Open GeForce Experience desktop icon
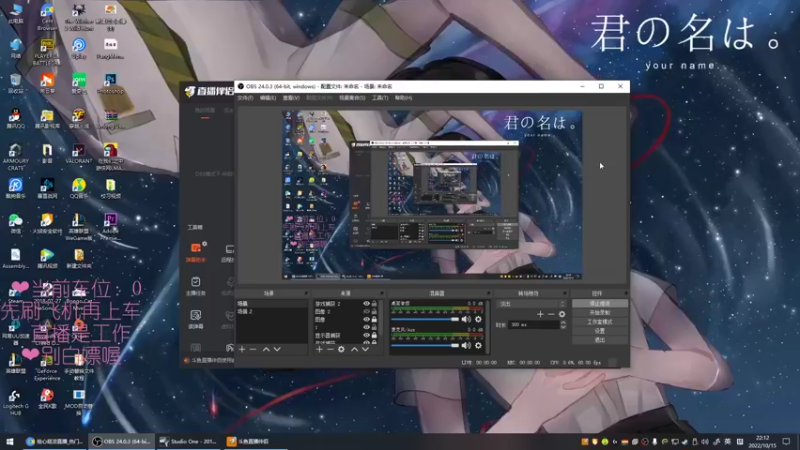 click(47, 366)
